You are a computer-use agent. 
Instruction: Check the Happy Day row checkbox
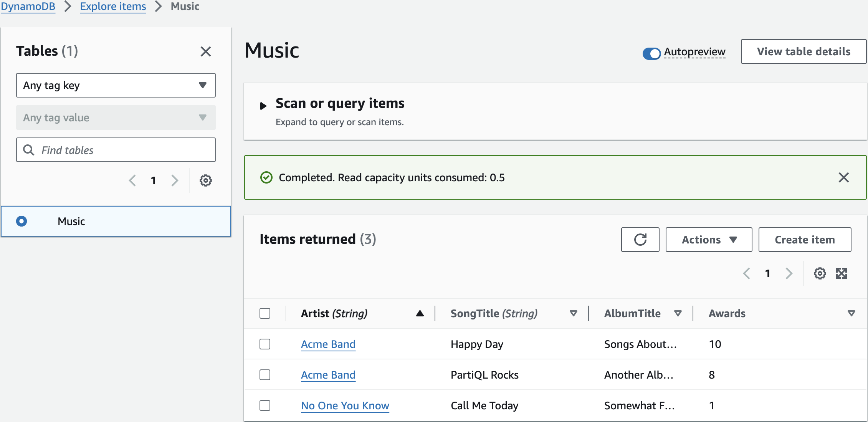pos(265,344)
